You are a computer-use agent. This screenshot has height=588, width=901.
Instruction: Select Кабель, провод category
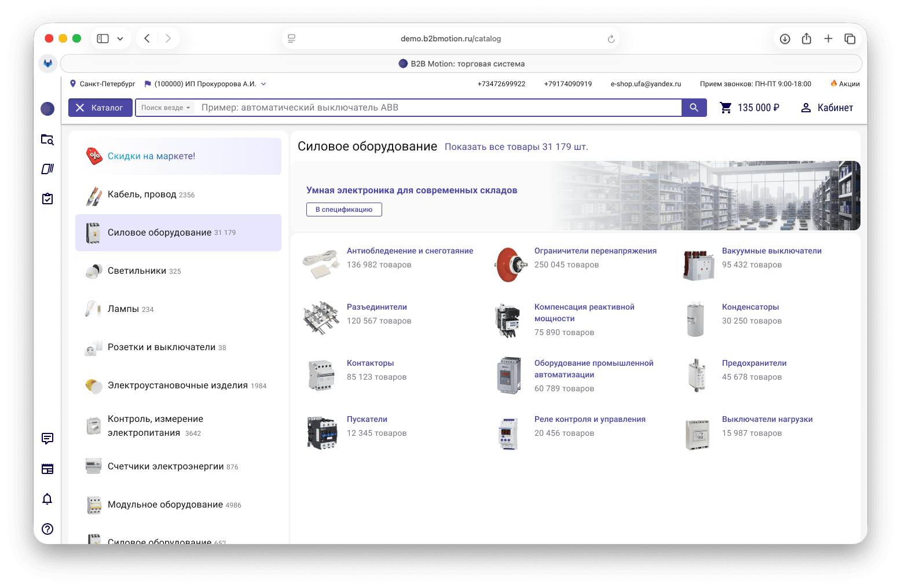(178, 194)
